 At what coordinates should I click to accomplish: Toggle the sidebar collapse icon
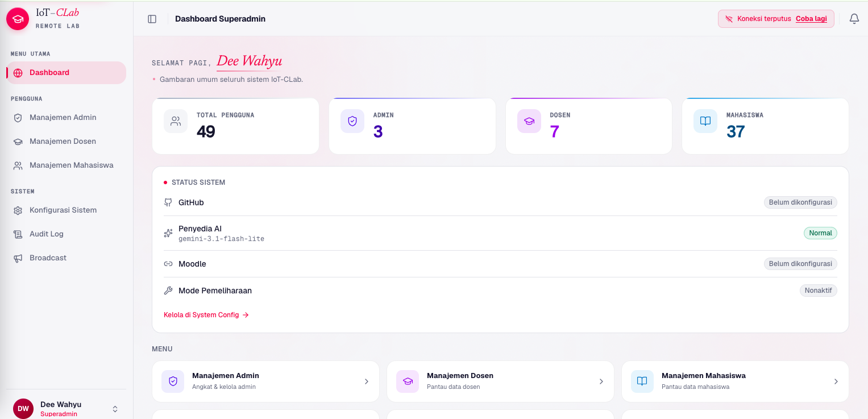(152, 19)
